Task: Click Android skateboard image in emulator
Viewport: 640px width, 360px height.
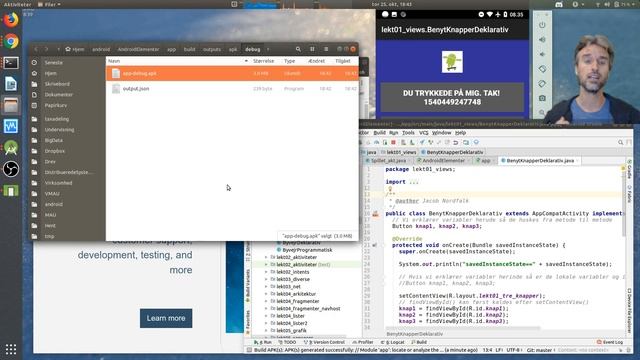Action: (x=452, y=62)
